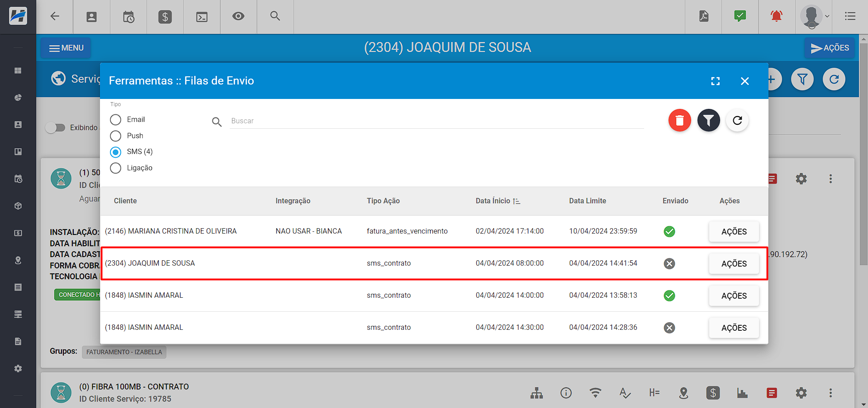Open the client profile icon in top toolbar
This screenshot has width=868, height=408.
click(91, 17)
